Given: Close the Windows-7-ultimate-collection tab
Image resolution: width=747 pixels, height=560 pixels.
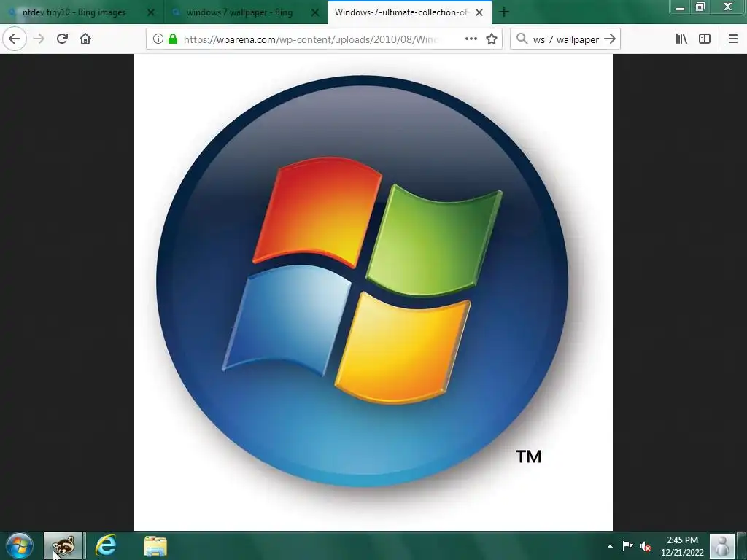Looking at the screenshot, I should 479,12.
